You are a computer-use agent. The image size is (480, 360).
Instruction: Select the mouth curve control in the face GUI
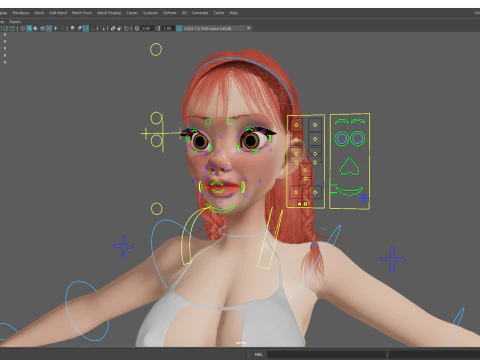pyautogui.click(x=349, y=191)
